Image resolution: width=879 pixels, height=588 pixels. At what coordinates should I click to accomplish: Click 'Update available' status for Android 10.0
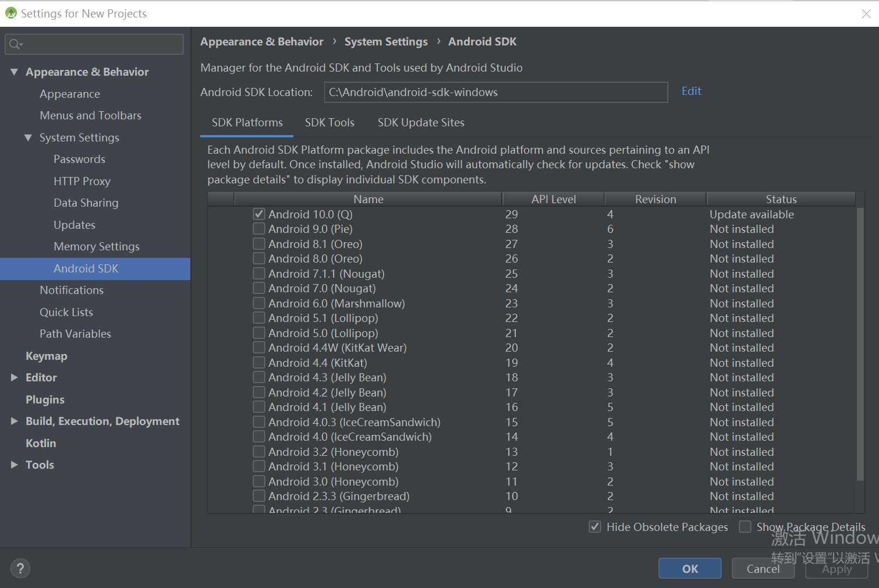tap(752, 214)
